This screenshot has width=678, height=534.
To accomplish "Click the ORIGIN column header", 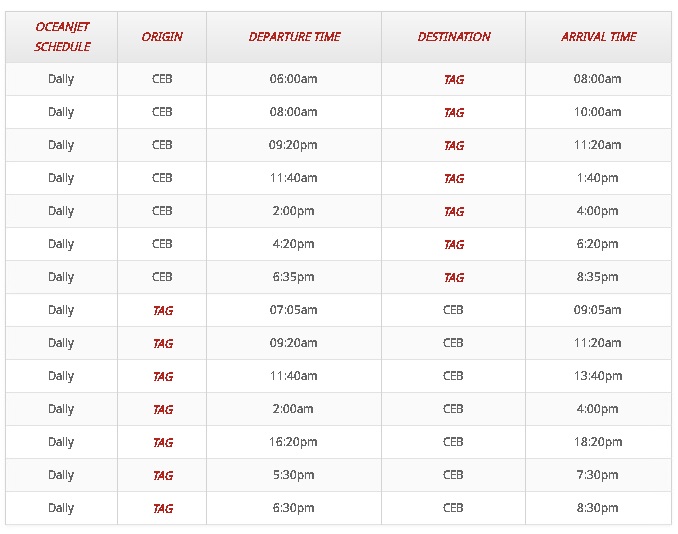I will [x=162, y=37].
